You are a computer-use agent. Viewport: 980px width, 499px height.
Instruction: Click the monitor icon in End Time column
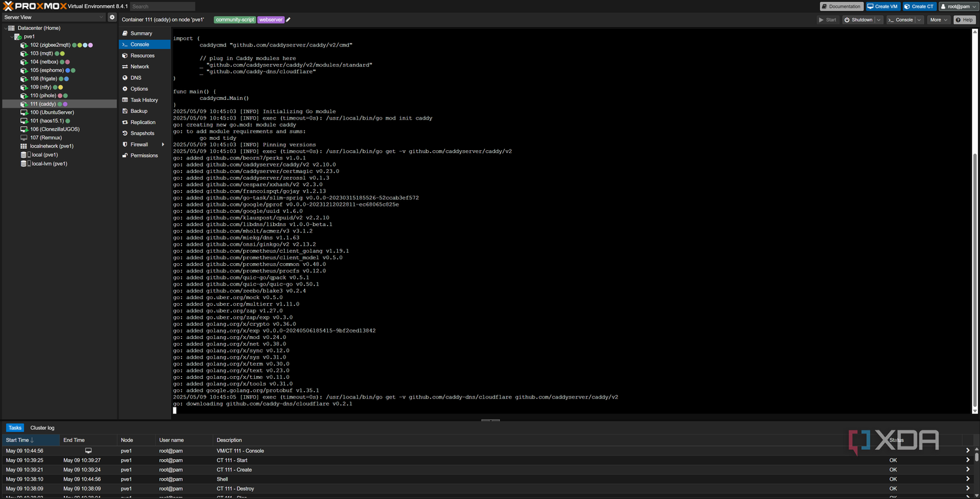point(88,451)
